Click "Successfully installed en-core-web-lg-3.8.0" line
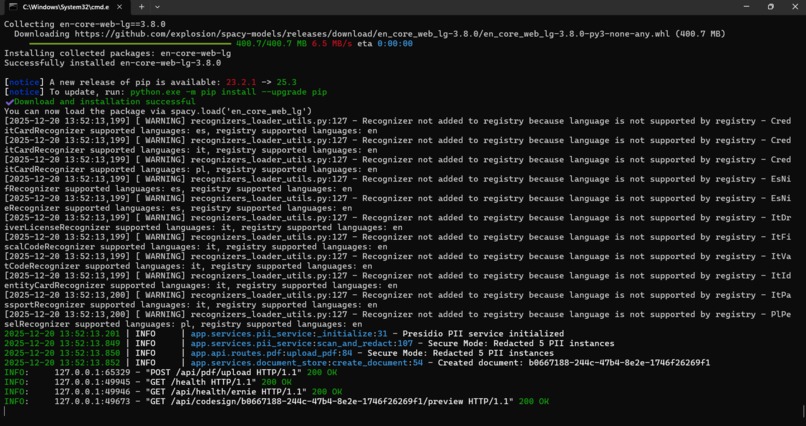The image size is (806, 426). click(x=113, y=63)
